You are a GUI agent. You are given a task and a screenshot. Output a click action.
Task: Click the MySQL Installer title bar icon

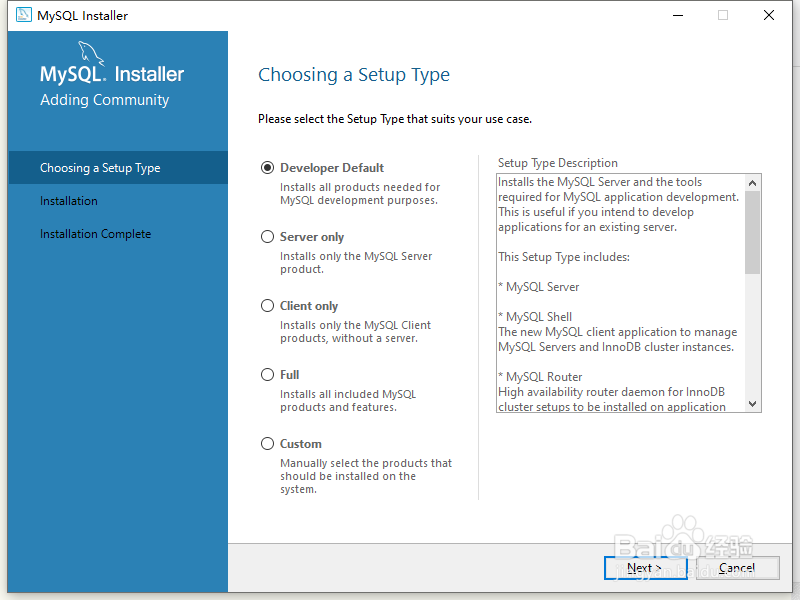coord(22,15)
